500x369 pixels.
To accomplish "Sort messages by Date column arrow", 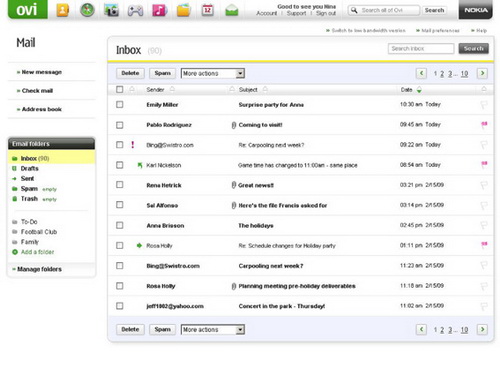I will [419, 90].
